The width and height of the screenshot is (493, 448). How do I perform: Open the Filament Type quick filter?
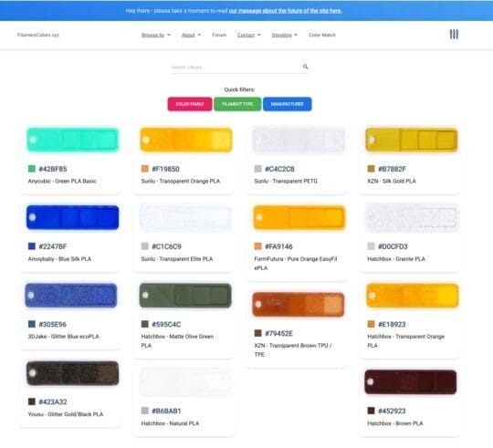click(x=237, y=104)
